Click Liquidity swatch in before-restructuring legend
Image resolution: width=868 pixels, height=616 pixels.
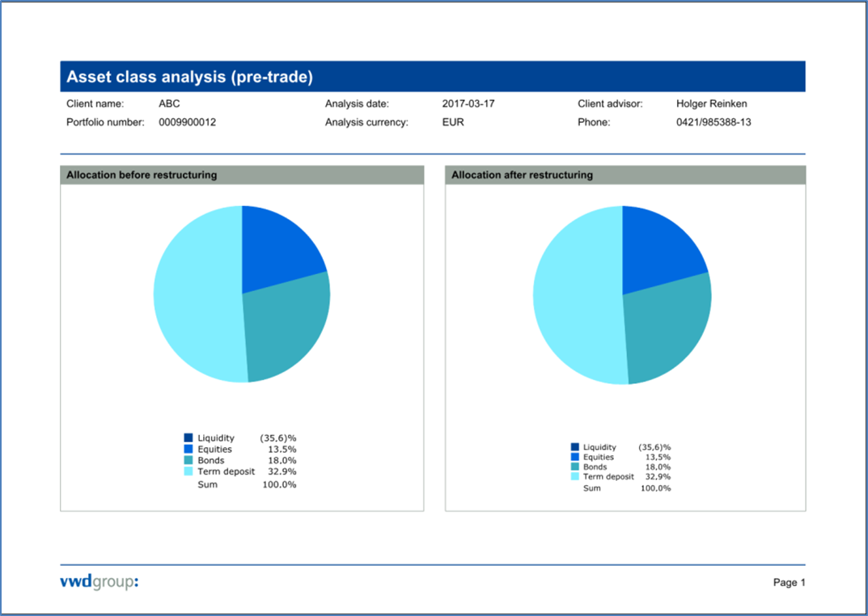188,438
